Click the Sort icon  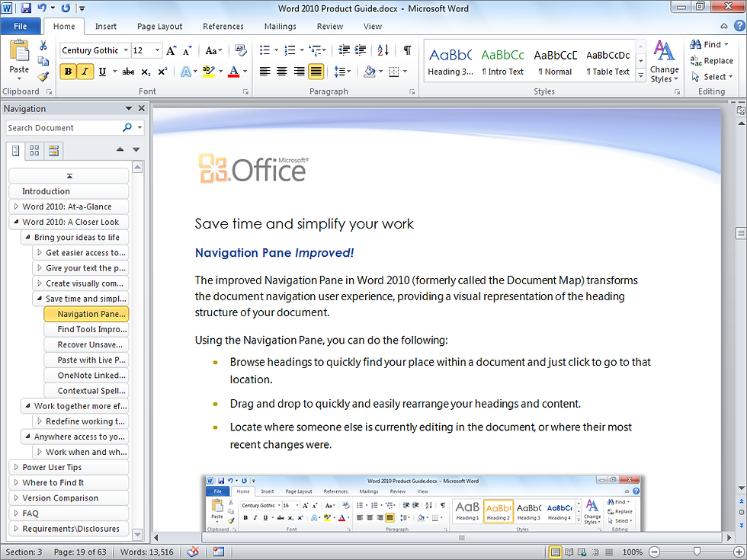pos(383,50)
